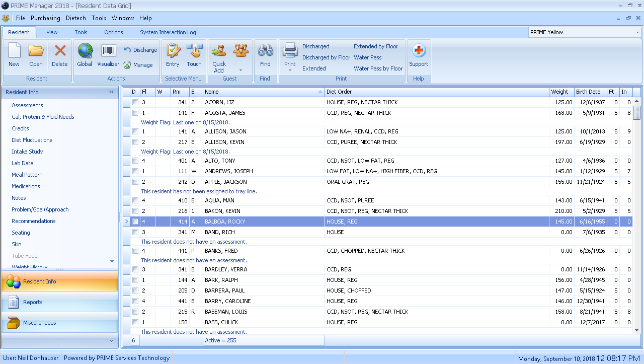Tick the checkbox for BALBOA, ROCKY
Viewport: 644px width, 364px height.
point(135,222)
